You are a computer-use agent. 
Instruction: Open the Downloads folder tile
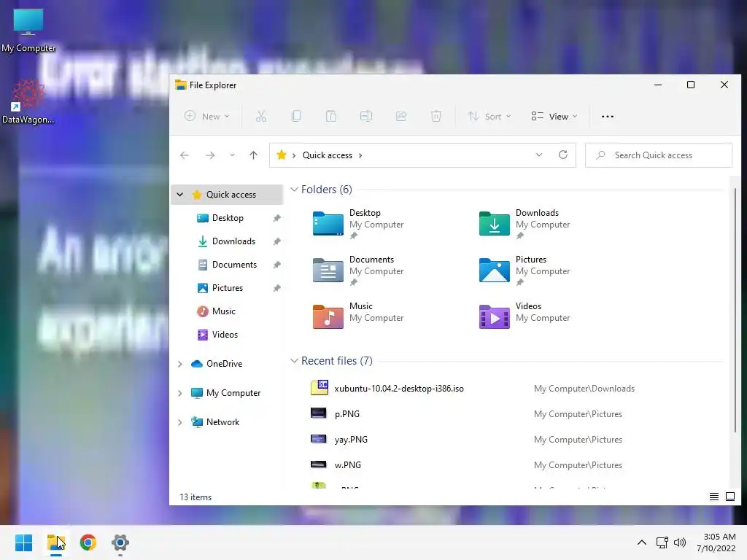click(525, 224)
